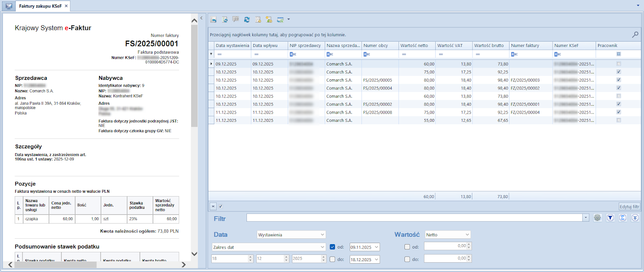Remove active filter with the x button

[213, 206]
